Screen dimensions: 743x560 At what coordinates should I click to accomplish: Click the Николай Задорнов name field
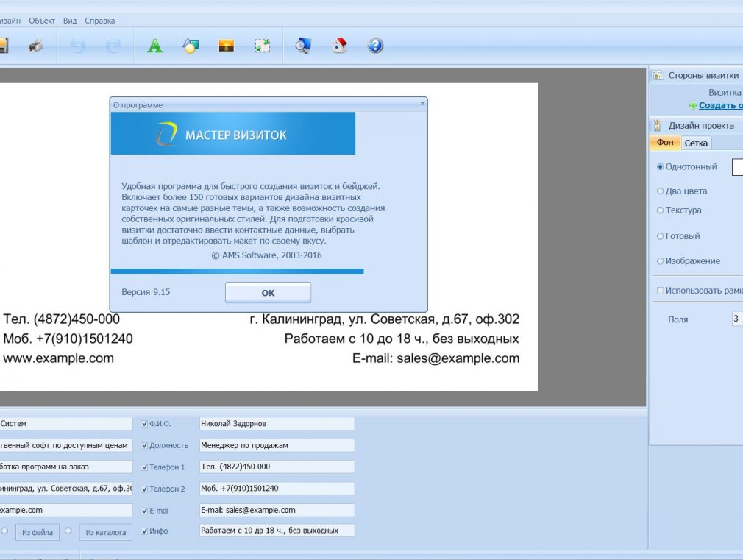point(277,423)
